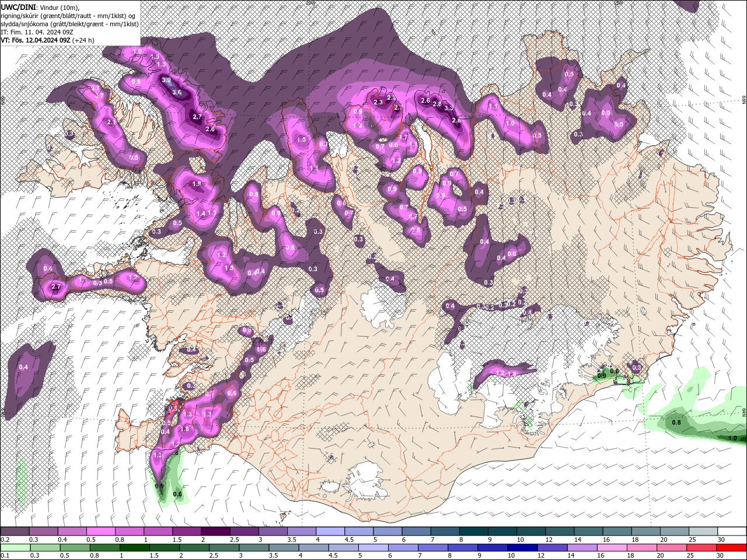
Task: Click the 3.3 snowfall value in the north
Action: pos(449,108)
